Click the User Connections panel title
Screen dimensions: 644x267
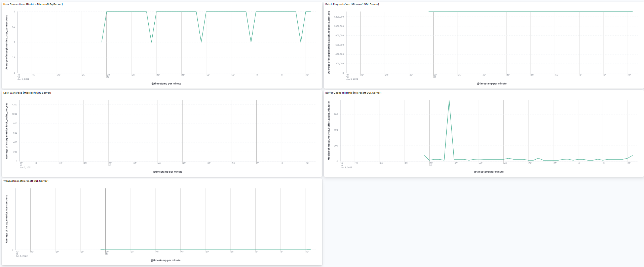tap(33, 4)
